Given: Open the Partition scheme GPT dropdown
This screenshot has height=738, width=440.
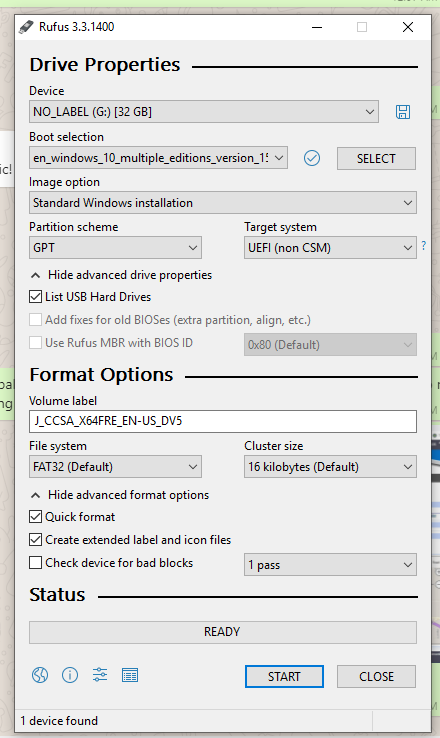Looking at the screenshot, I should [x=115, y=248].
